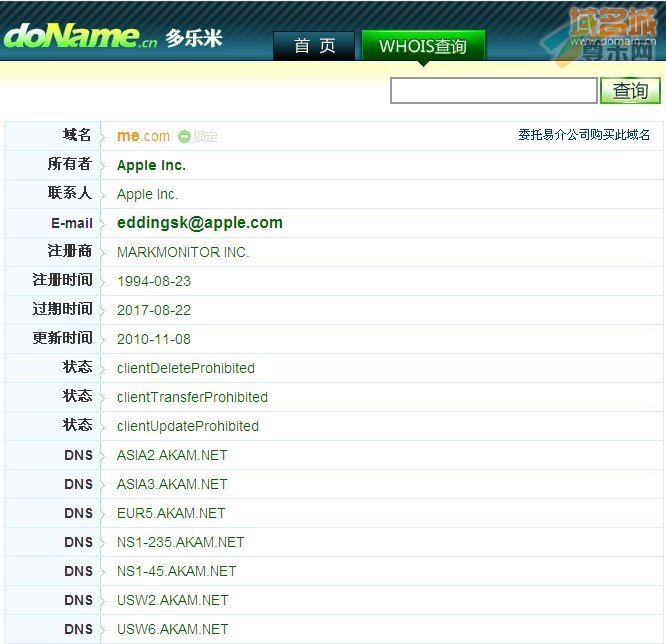Click the 域名 row label

point(77,135)
